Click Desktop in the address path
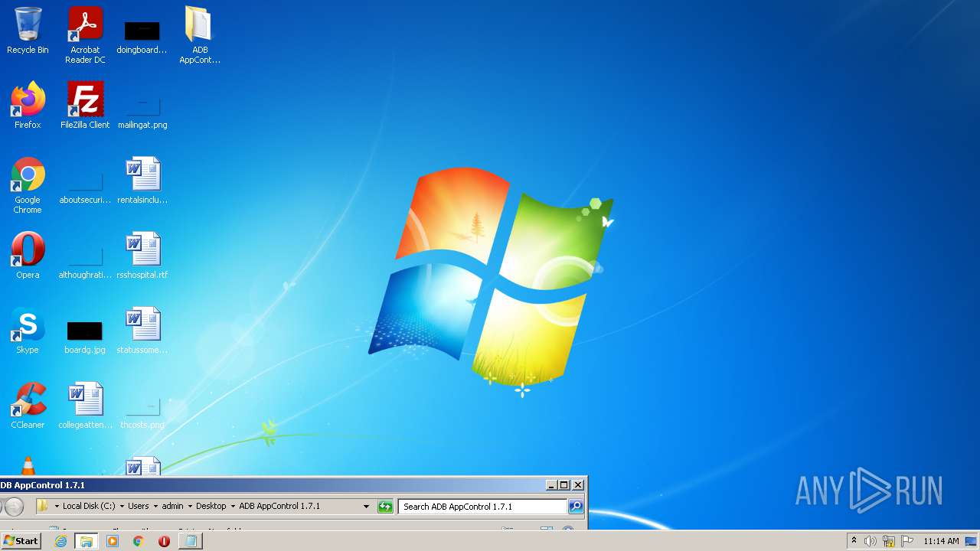The width and height of the screenshot is (980, 551). [211, 507]
